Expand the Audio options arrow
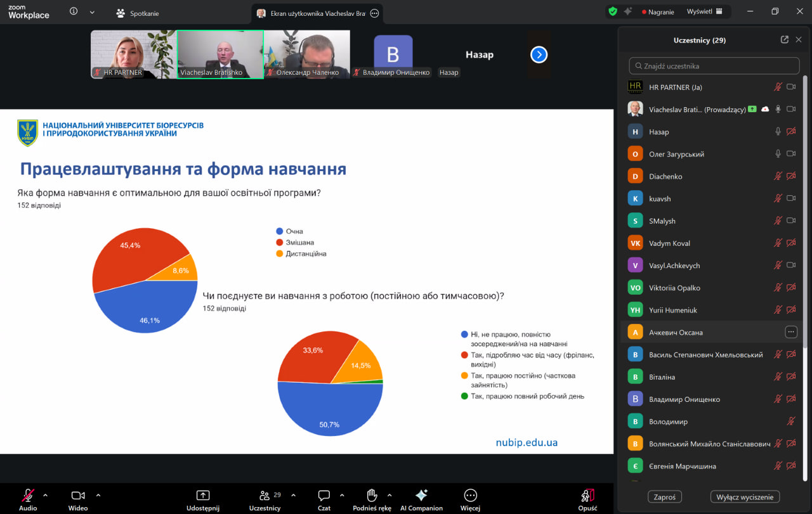 [x=45, y=495]
